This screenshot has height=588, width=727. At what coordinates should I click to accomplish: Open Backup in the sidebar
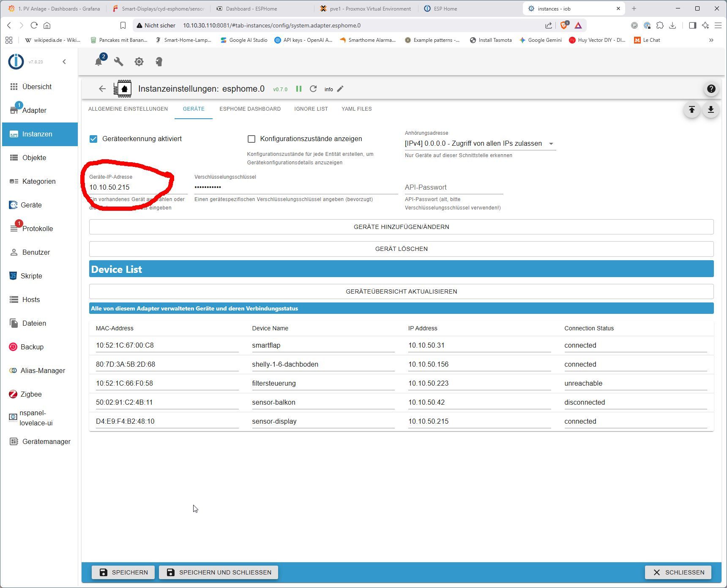40,347
